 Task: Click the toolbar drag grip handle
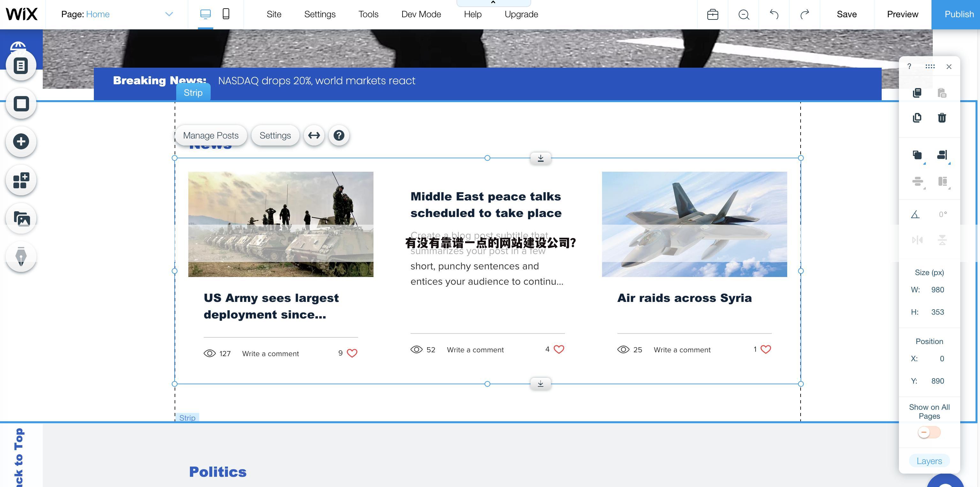[930, 66]
